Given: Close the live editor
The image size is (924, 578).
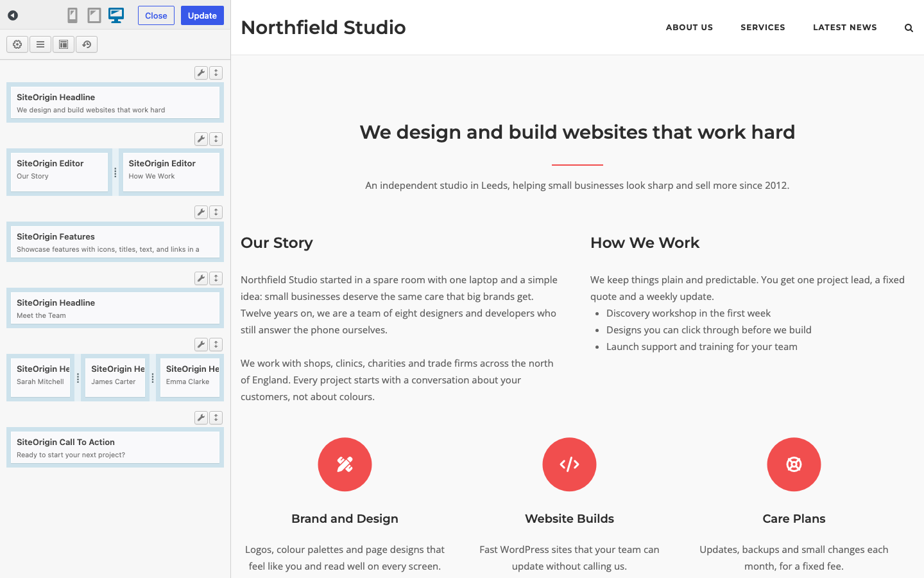Looking at the screenshot, I should click(x=156, y=15).
